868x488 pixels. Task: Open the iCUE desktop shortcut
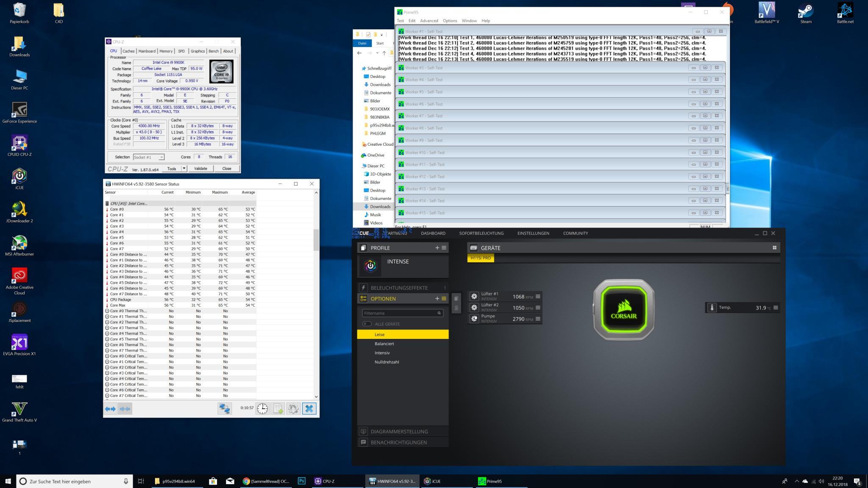[x=19, y=179]
